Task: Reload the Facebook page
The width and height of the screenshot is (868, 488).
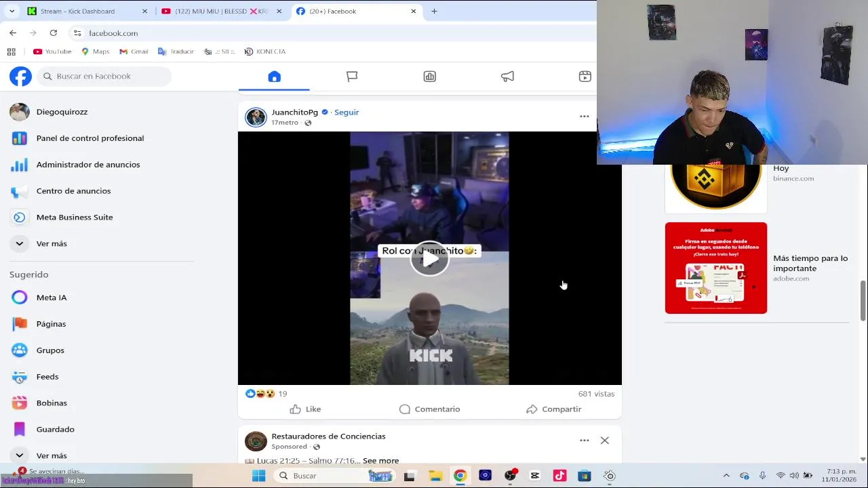Action: click(x=53, y=33)
